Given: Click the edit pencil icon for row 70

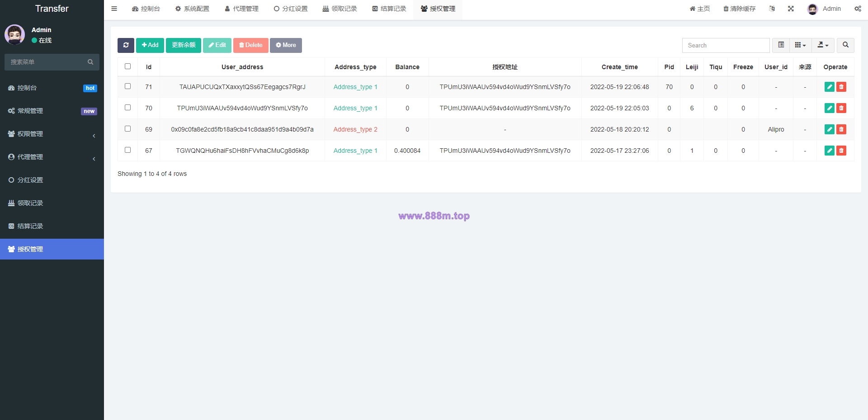Looking at the screenshot, I should point(829,108).
